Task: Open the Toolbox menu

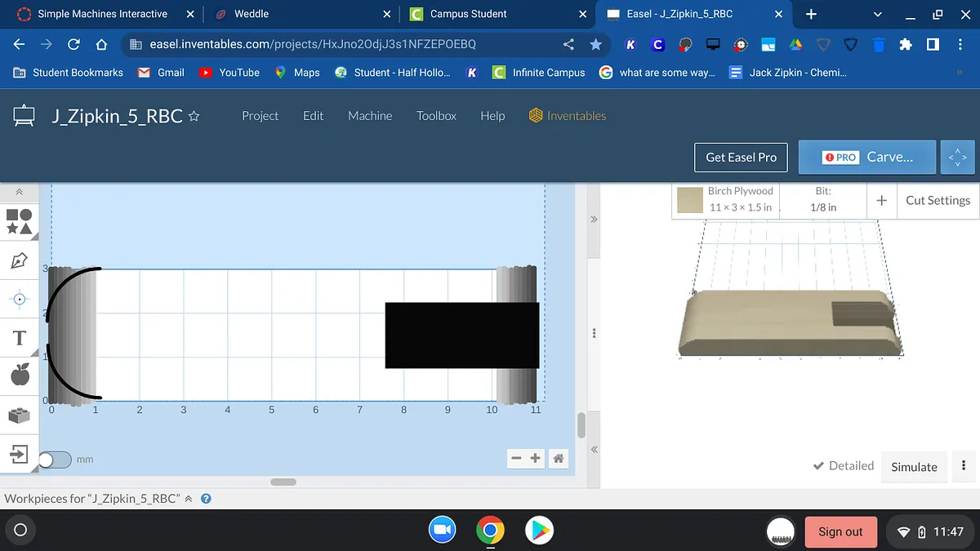Action: (436, 116)
